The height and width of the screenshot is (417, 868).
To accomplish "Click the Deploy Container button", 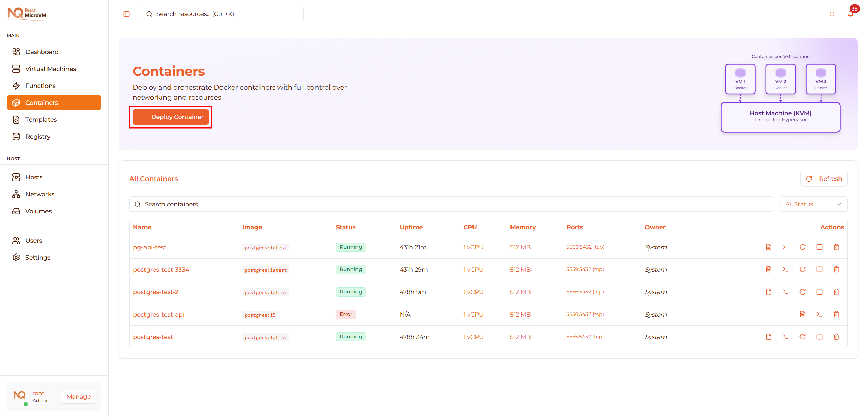I will pos(171,117).
